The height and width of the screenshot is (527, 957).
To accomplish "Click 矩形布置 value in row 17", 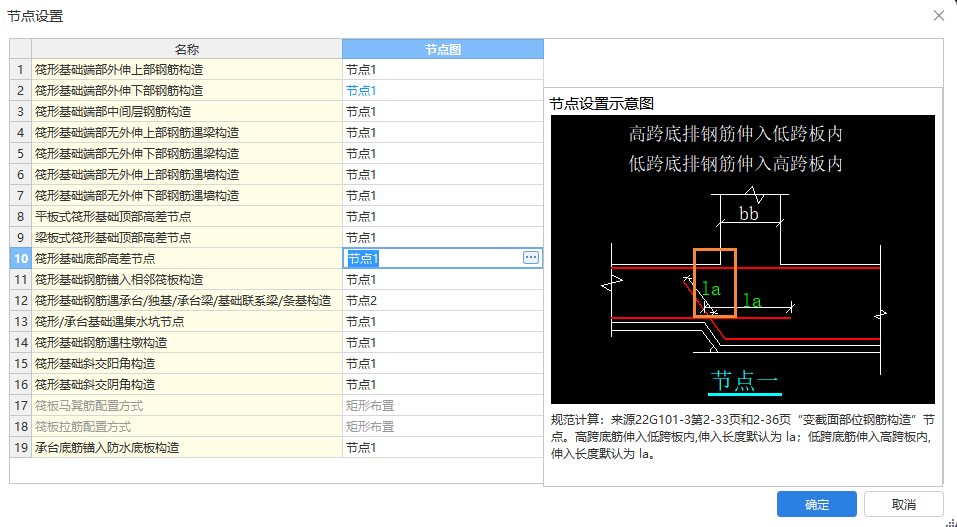I will (x=370, y=405).
